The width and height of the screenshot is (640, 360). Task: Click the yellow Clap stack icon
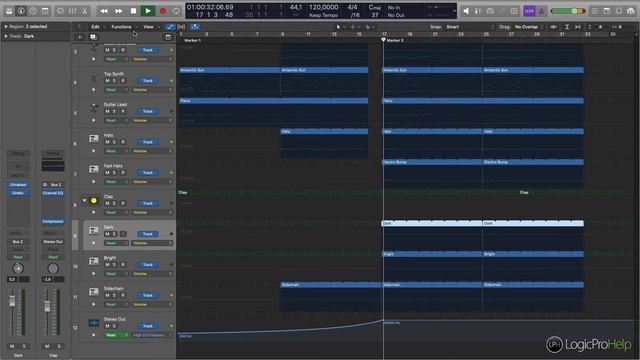[94, 200]
